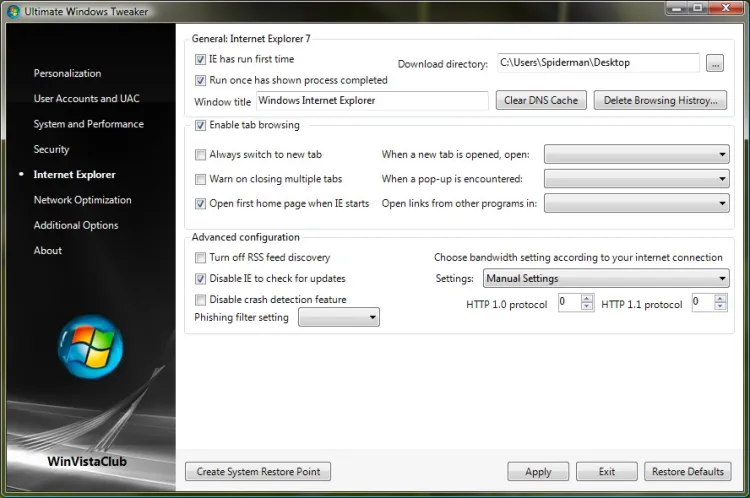750x498 pixels.
Task: Minimize the Ultimate Windows Tweaker window
Action: (676, 8)
